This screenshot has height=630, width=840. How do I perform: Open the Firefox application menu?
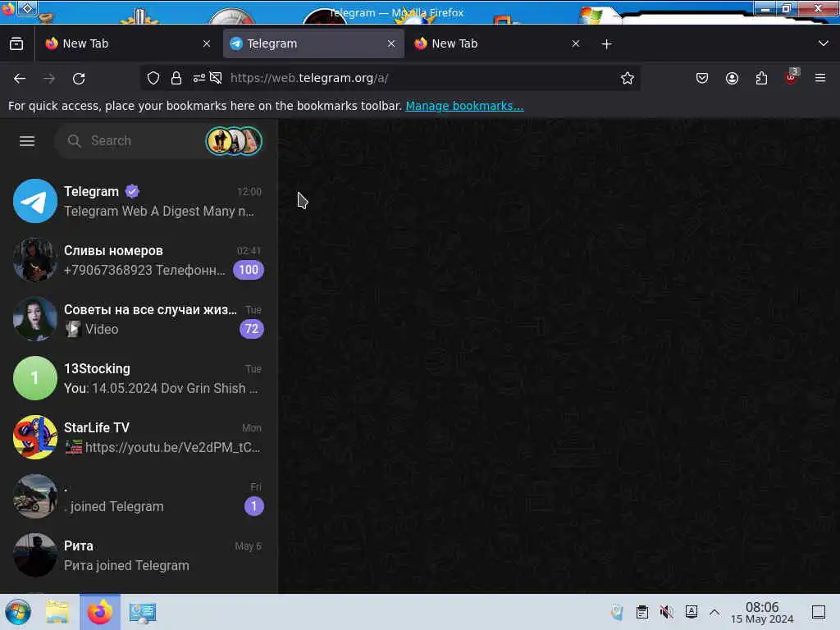[x=820, y=78]
